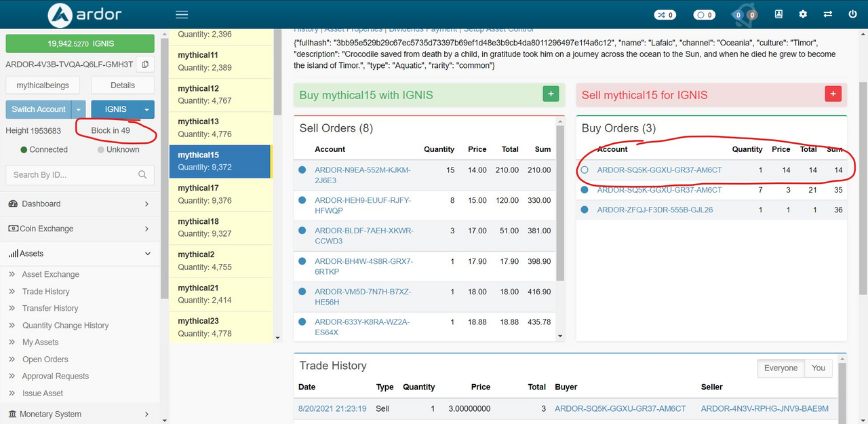The image size is (868, 424).
Task: Select the mythical12 asset
Action: pos(220,95)
